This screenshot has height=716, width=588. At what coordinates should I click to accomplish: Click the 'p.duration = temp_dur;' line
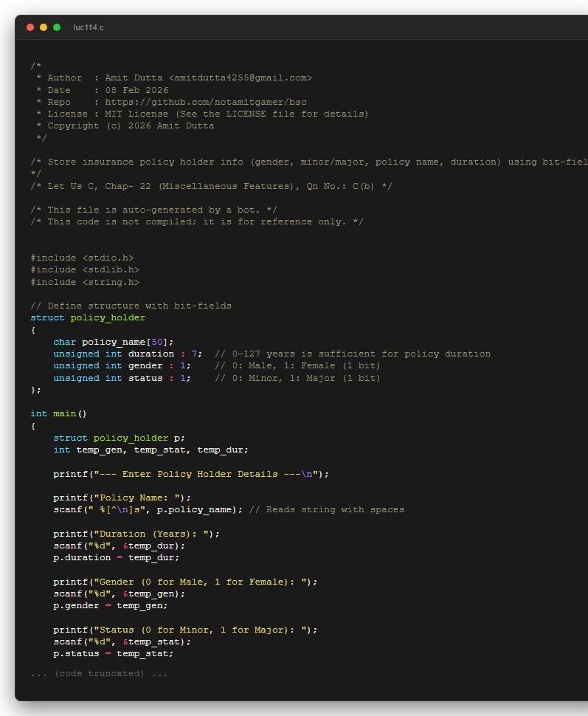(117, 557)
